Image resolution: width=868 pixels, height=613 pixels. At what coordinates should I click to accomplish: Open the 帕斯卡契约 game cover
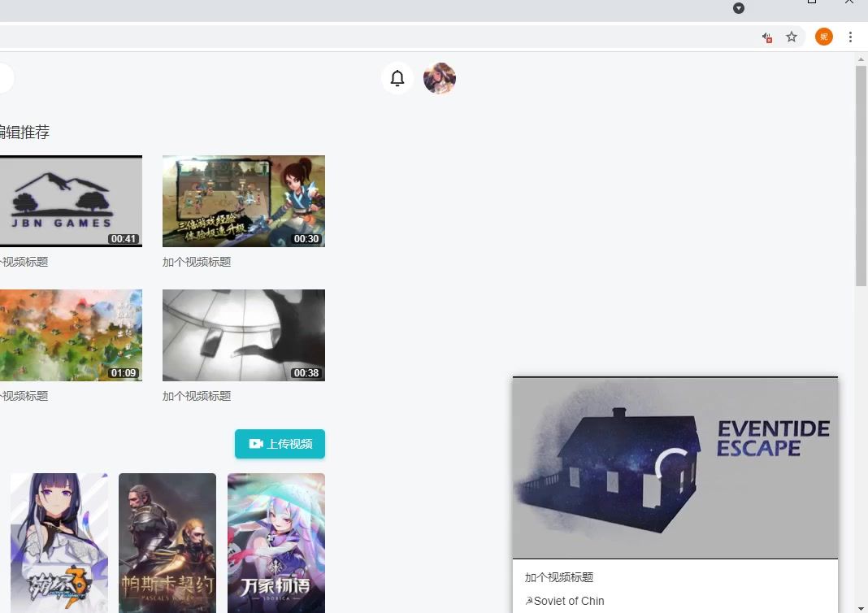[167, 542]
